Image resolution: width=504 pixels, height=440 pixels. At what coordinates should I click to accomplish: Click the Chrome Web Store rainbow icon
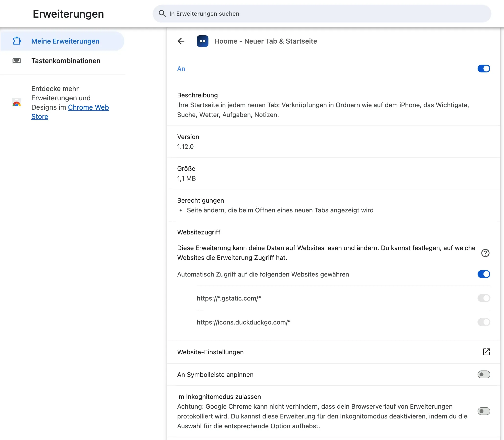pyautogui.click(x=17, y=102)
